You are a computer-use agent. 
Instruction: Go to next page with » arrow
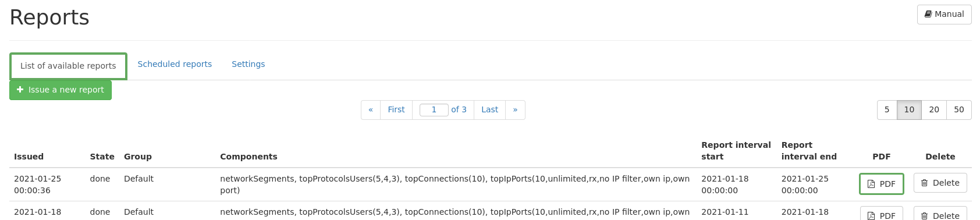pos(515,110)
